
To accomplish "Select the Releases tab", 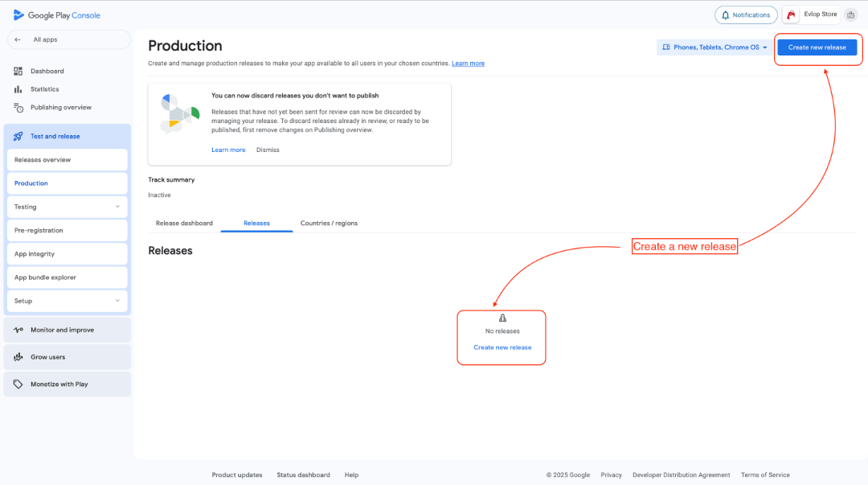I will 257,224.
